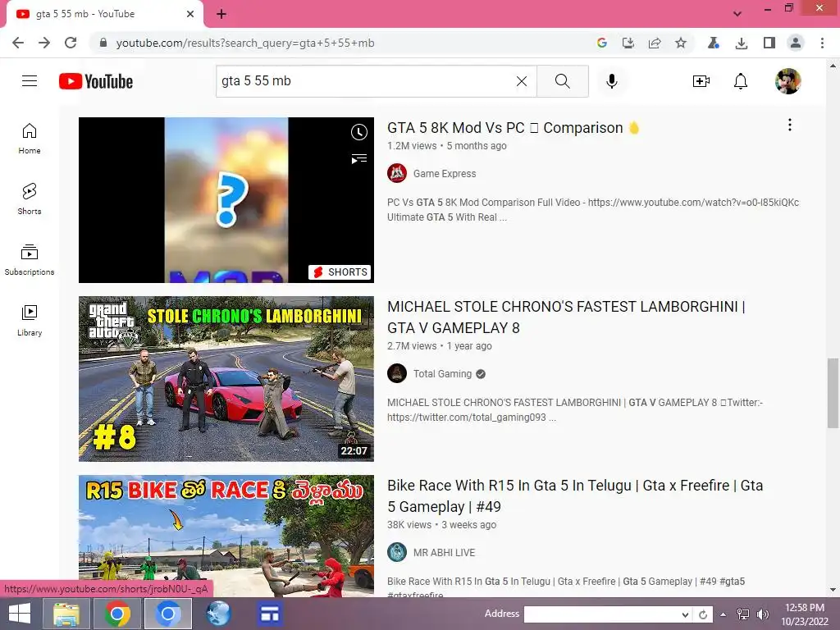Open the Create video icon
This screenshot has width=840, height=630.
[x=701, y=81]
